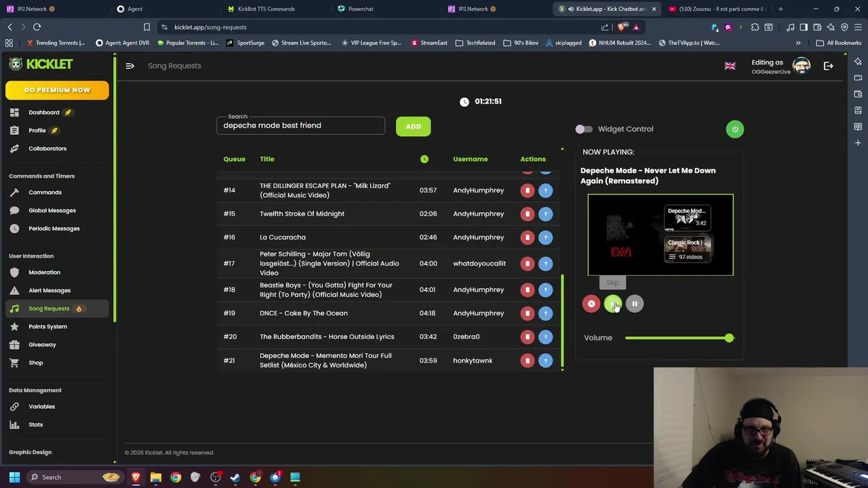Viewport: 868px width, 488px height.
Task: Adjust the Volume slider
Action: tap(679, 338)
